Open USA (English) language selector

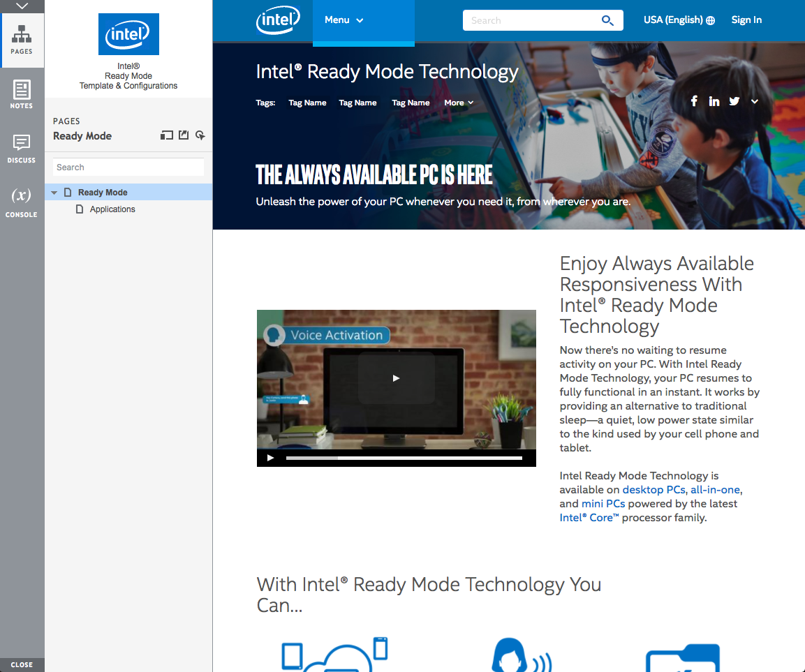pyautogui.click(x=679, y=20)
